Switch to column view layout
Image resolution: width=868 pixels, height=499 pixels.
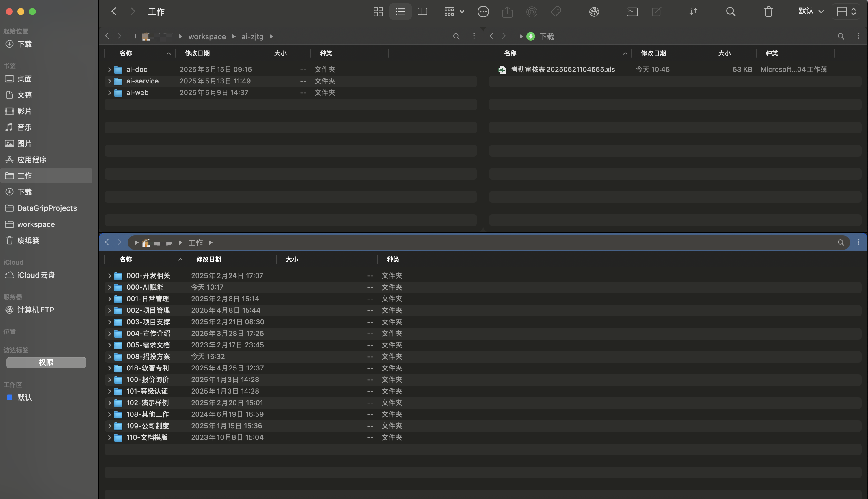[x=422, y=11]
